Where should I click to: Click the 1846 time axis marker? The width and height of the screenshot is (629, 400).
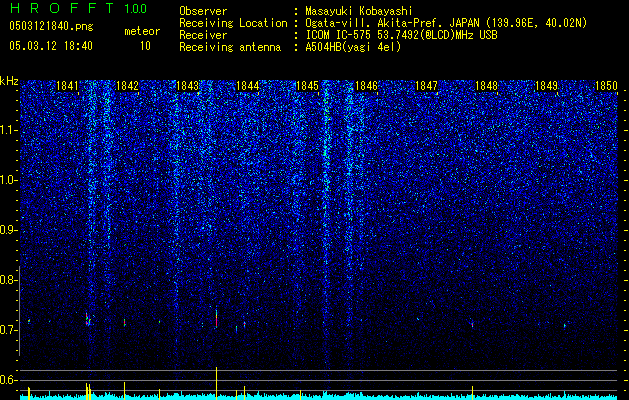367,86
